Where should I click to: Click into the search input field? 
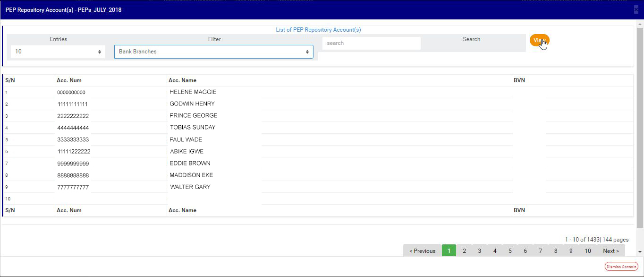click(x=371, y=43)
